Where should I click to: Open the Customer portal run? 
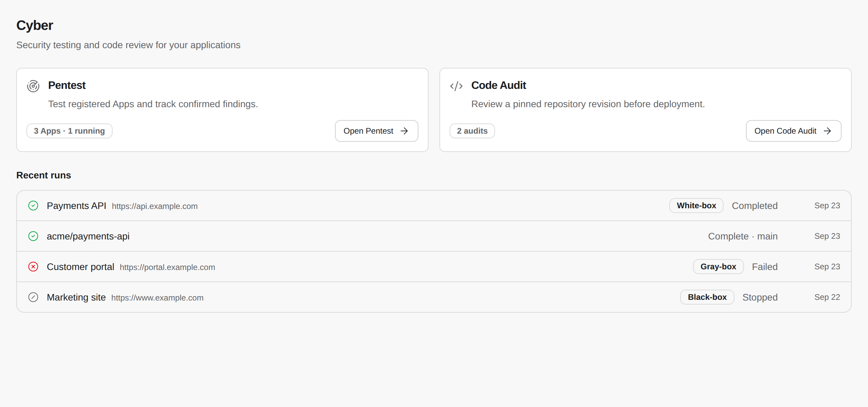pos(434,267)
